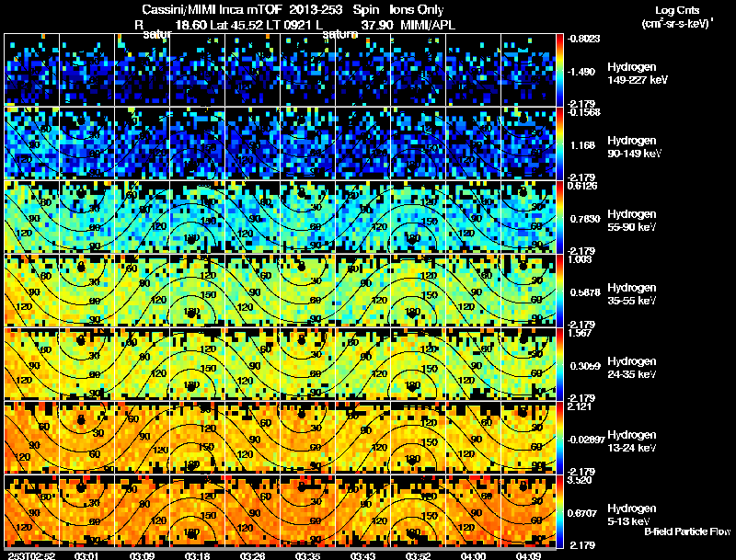Viewport: 736px width, 560px height.
Task: Select the 04:09 time axis label
Action: pos(528,555)
